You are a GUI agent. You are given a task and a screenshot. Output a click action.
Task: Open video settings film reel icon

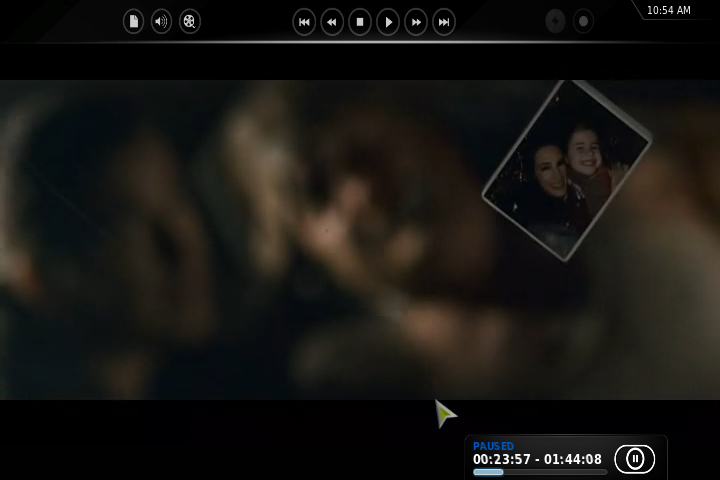[x=190, y=22]
